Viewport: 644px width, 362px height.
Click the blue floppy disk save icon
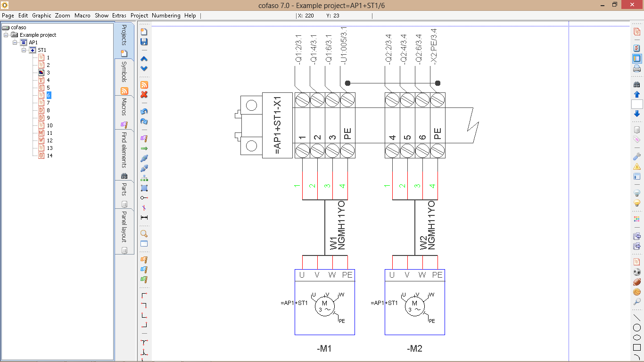click(x=144, y=41)
